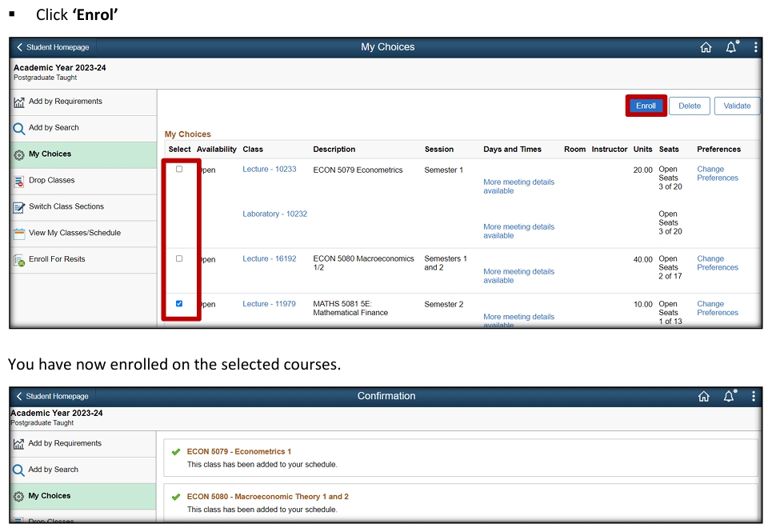Open more meeting details for Lecture 10233
The height and width of the screenshot is (532, 768).
point(518,186)
